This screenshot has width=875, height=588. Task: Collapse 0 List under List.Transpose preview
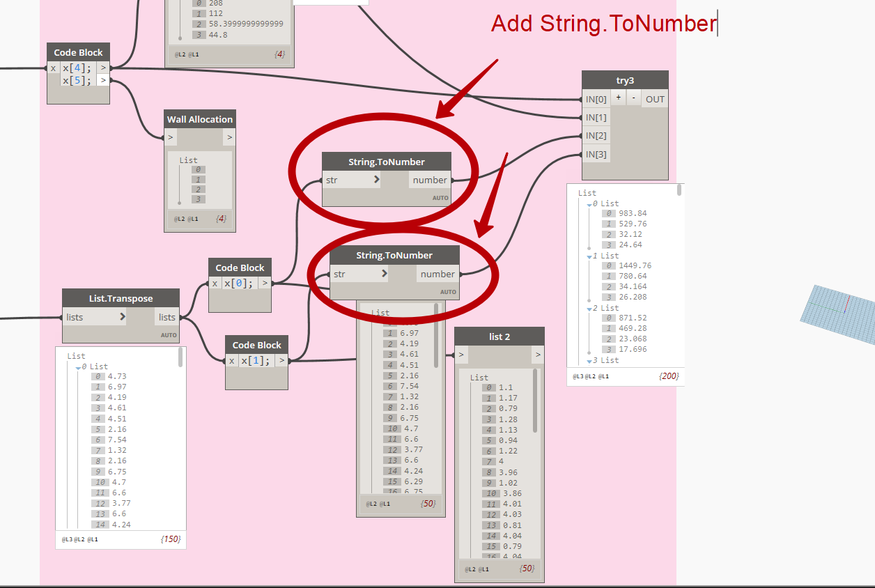(x=78, y=366)
